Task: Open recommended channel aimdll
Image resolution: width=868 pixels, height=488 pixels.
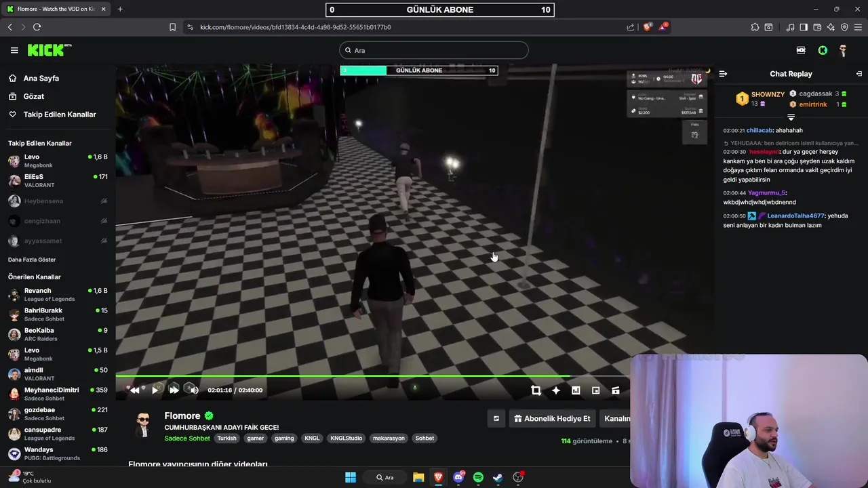Action: click(x=58, y=374)
